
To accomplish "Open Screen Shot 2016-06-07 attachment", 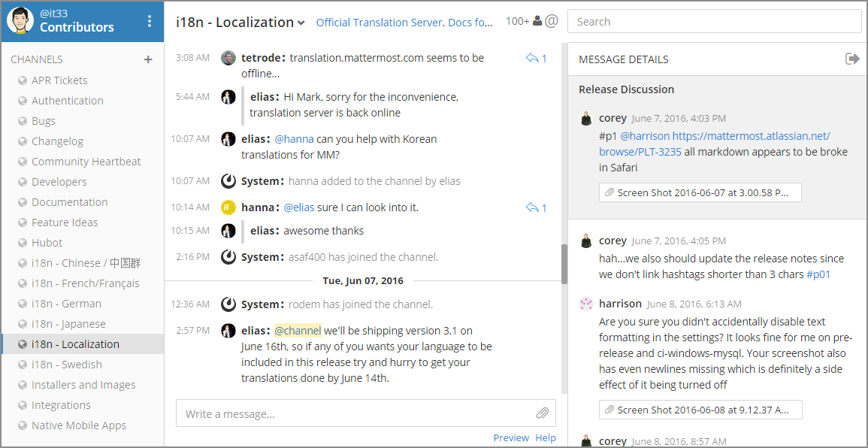I will [x=700, y=192].
